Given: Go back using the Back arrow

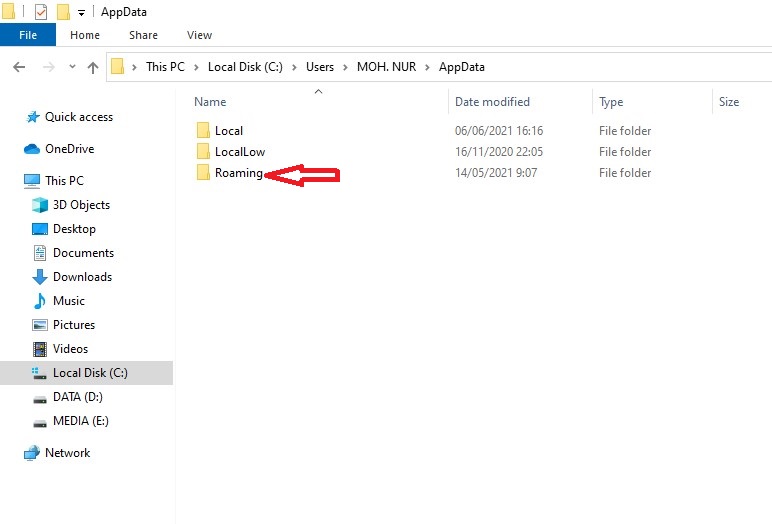Looking at the screenshot, I should tap(19, 67).
